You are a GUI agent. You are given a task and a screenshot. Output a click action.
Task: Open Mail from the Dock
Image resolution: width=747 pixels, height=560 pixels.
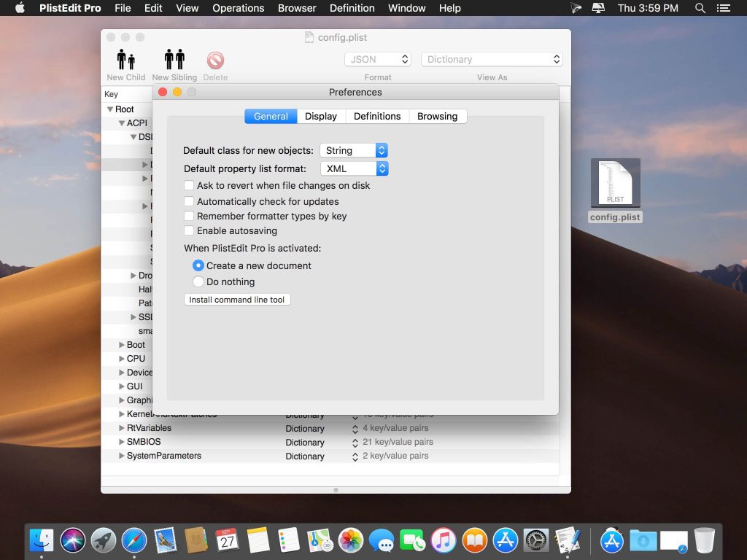pos(166,540)
